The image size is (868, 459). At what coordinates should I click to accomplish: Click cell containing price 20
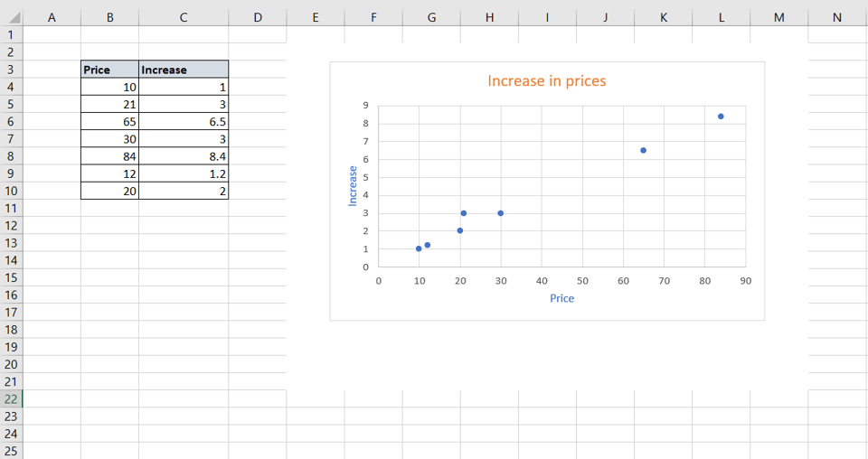[109, 191]
